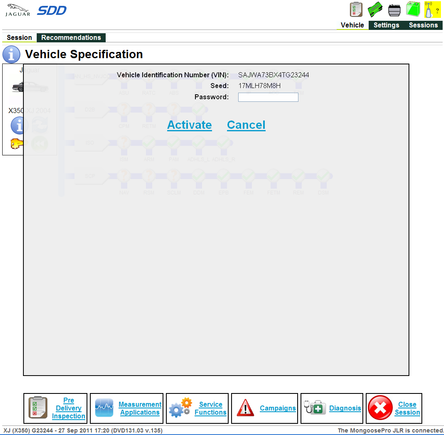The width and height of the screenshot is (444, 435).
Task: Click the 'Seed:' label
Action: tap(219, 86)
